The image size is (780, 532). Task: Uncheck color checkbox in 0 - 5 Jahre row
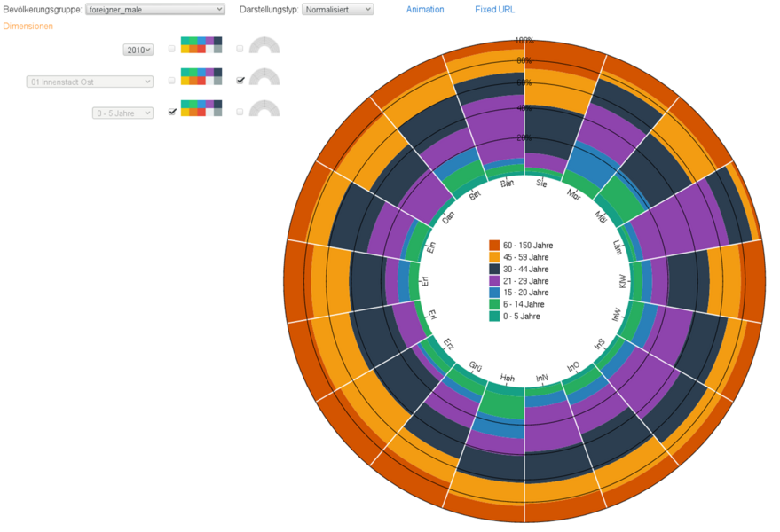coord(172,112)
